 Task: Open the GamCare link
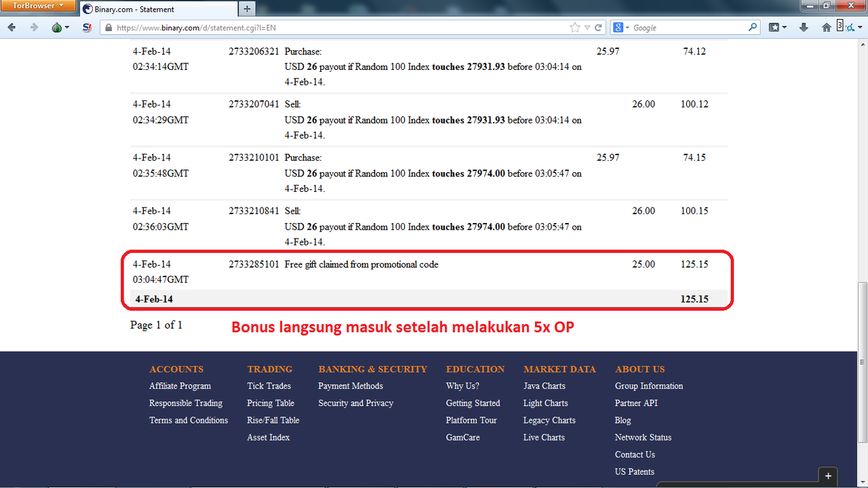pyautogui.click(x=462, y=438)
